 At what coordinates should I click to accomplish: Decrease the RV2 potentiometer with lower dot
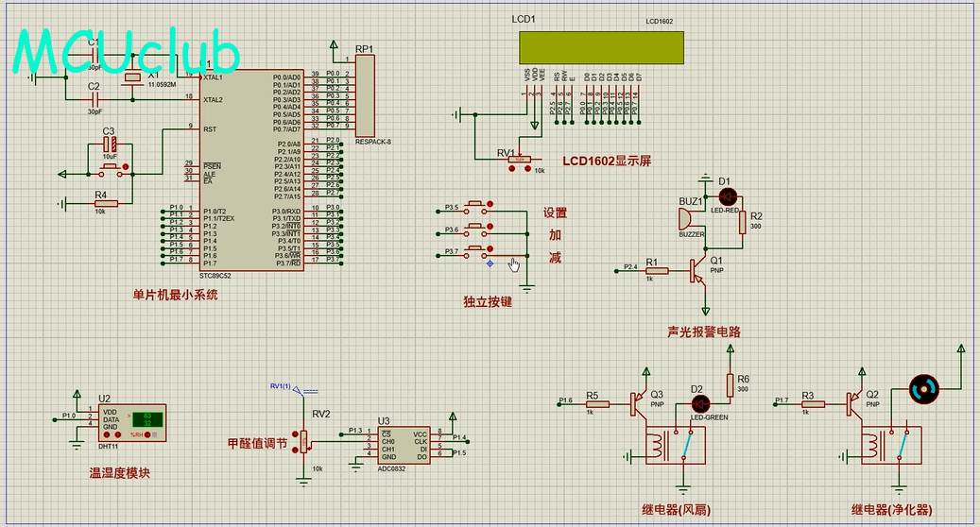pyautogui.click(x=295, y=450)
